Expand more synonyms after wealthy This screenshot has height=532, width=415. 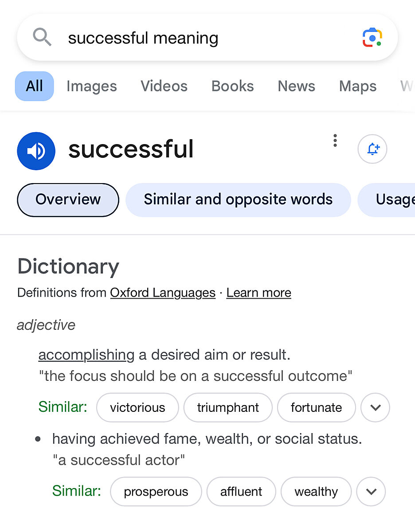pyautogui.click(x=371, y=491)
